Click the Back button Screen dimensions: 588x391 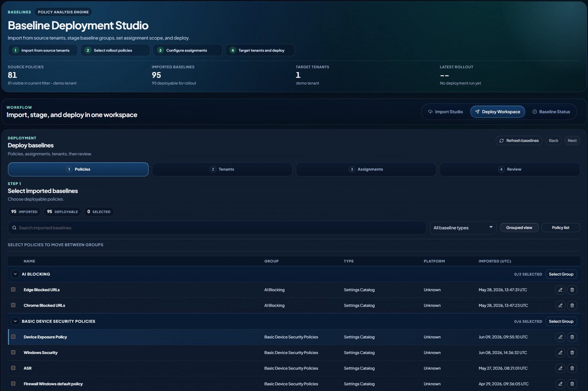554,141
